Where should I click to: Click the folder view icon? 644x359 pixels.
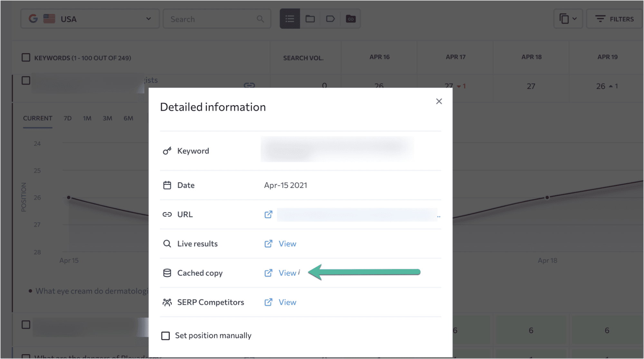pyautogui.click(x=310, y=19)
